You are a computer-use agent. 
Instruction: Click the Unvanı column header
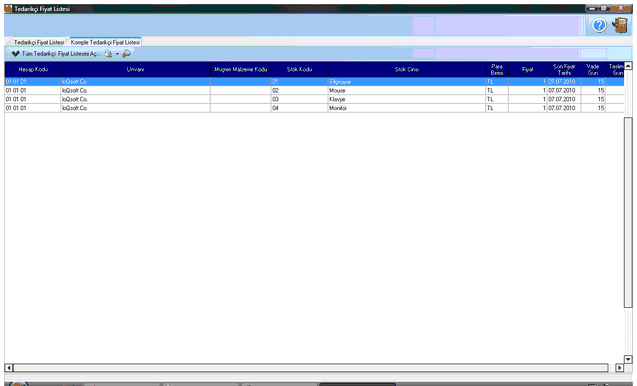(135, 69)
